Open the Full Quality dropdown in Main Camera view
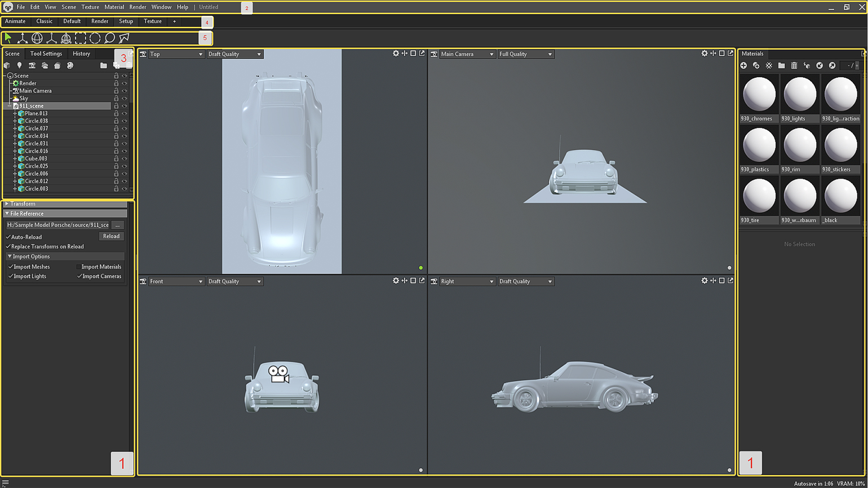Screen dimensions: 868x488 tap(525, 54)
